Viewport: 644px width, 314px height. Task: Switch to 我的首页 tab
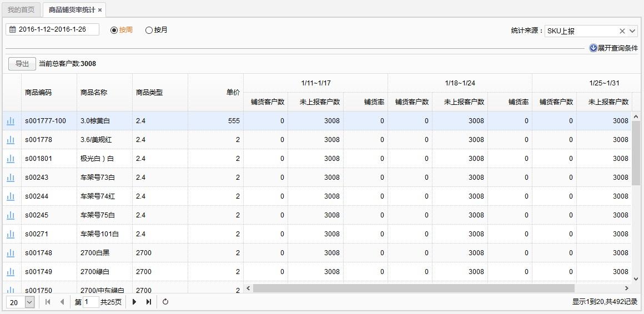(x=21, y=10)
